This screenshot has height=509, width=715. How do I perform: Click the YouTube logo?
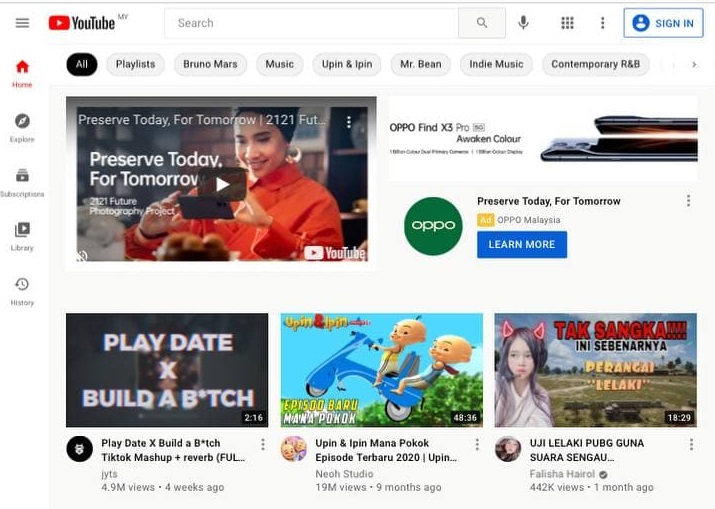82,23
